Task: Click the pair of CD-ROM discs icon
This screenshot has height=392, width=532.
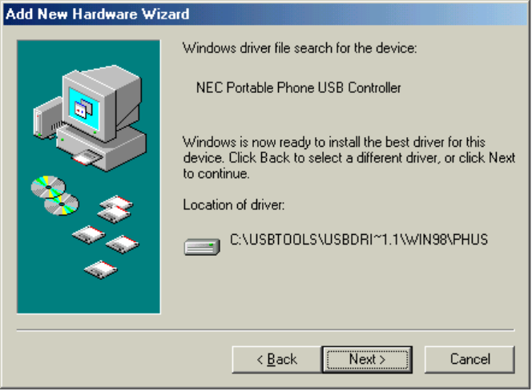Action: coord(54,196)
